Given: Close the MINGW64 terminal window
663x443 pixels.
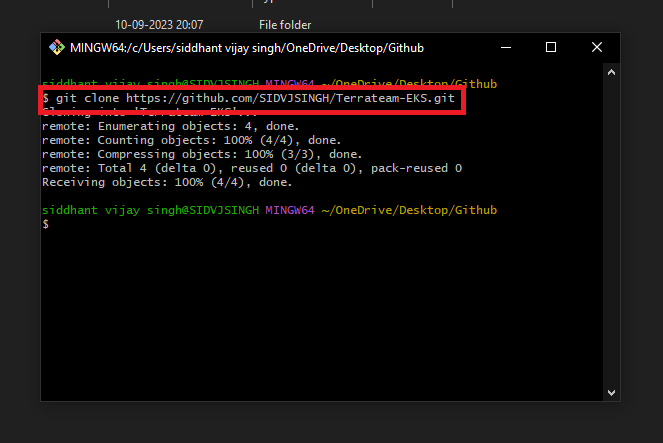Looking at the screenshot, I should pos(597,47).
